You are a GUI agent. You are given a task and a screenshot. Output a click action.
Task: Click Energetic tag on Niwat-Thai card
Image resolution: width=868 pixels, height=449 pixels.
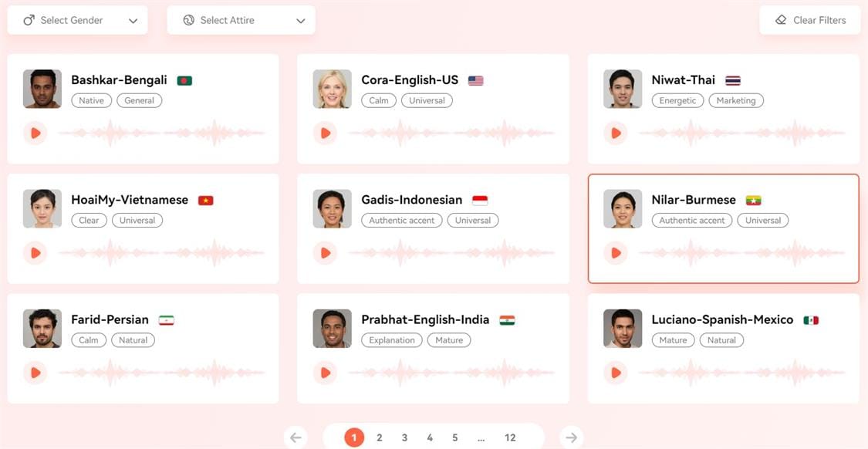[x=677, y=101]
